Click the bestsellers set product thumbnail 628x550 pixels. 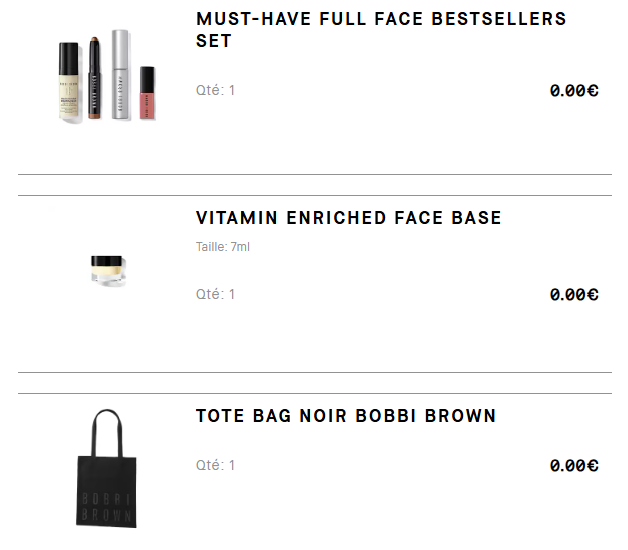(107, 75)
